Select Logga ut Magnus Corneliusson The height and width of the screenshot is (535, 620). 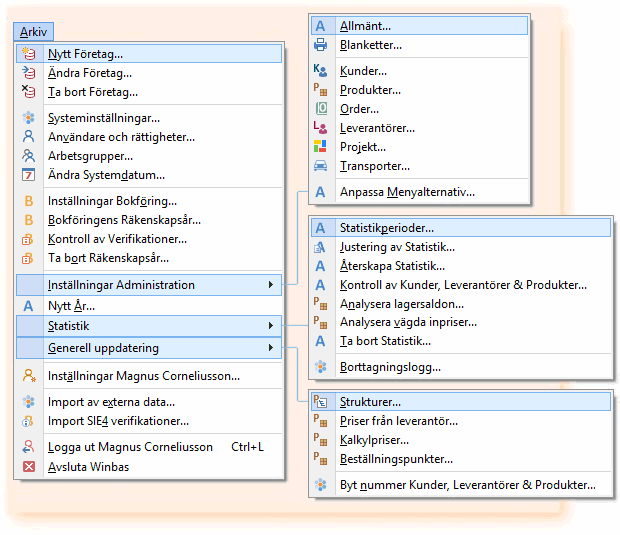130,447
